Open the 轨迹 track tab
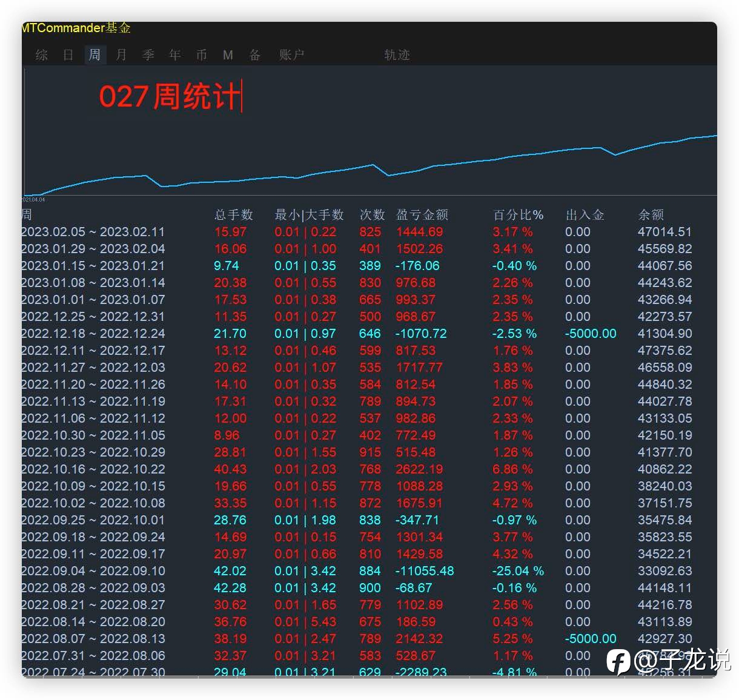 click(x=397, y=55)
